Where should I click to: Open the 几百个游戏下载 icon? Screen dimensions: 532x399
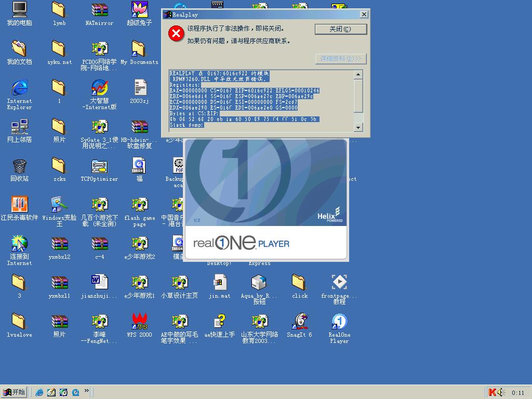pyautogui.click(x=99, y=204)
